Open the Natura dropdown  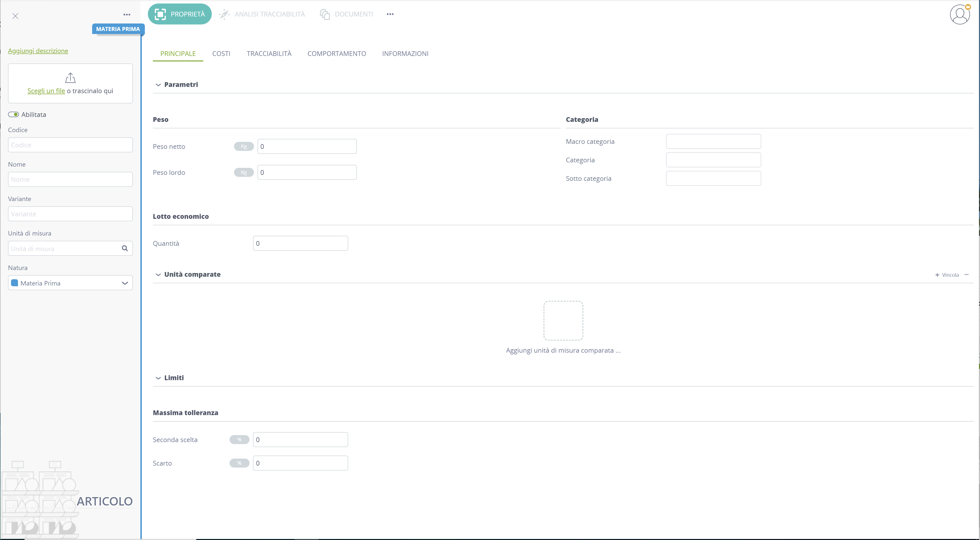70,283
